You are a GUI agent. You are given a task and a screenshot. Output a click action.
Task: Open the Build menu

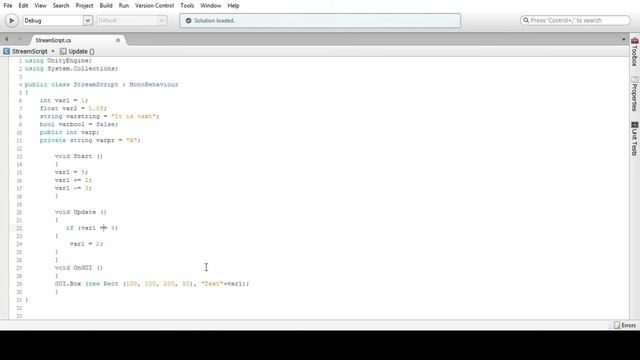click(106, 6)
